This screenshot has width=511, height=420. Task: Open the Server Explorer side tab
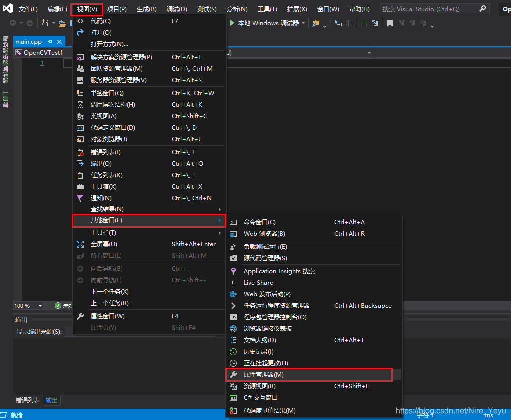pyautogui.click(x=5, y=59)
